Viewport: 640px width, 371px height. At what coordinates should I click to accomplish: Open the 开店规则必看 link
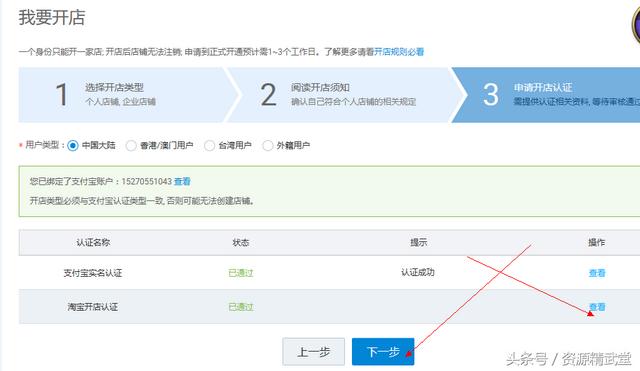tap(399, 52)
